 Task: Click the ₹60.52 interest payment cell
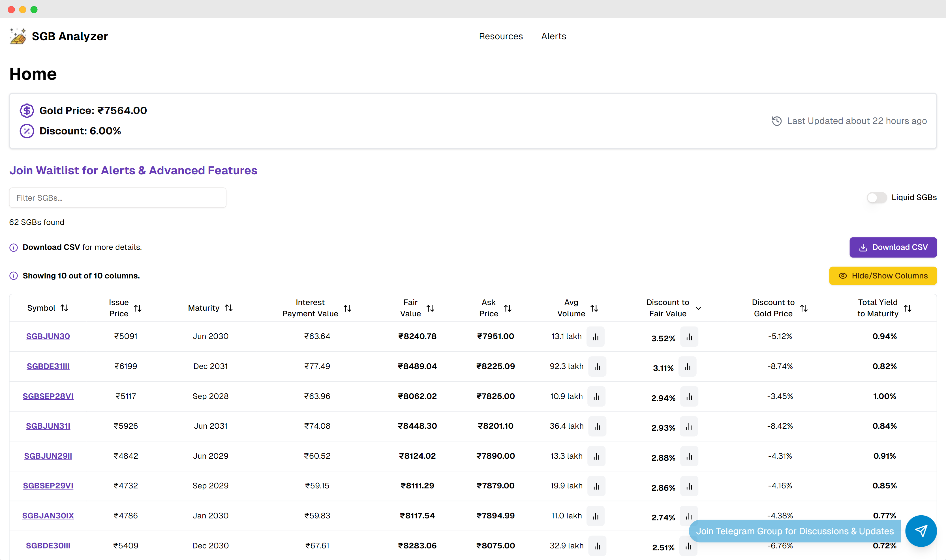click(317, 456)
